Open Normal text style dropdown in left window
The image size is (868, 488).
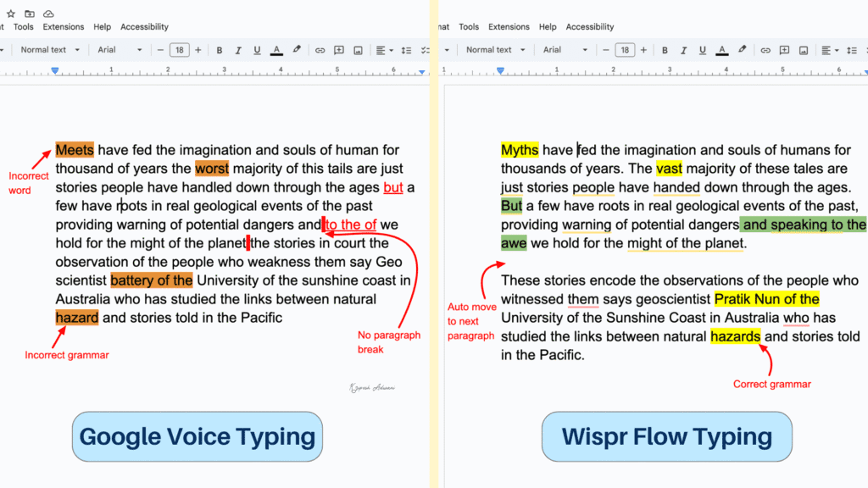(50, 50)
